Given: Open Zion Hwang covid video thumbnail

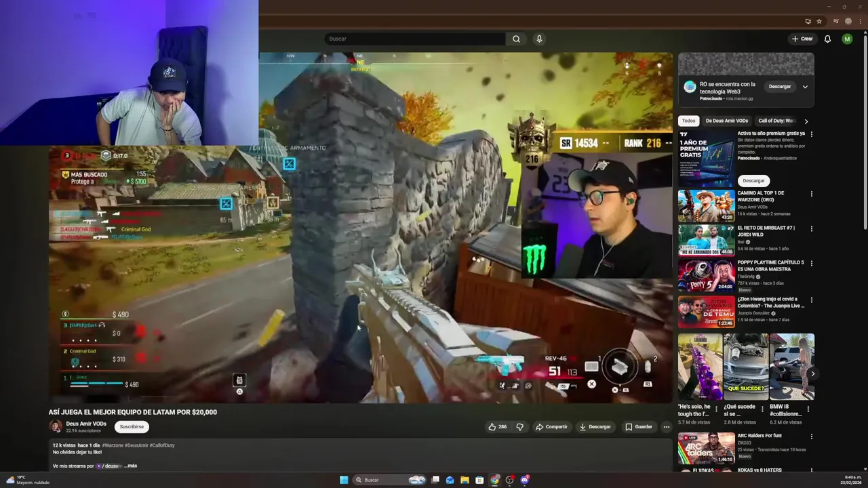Looking at the screenshot, I should tap(706, 311).
